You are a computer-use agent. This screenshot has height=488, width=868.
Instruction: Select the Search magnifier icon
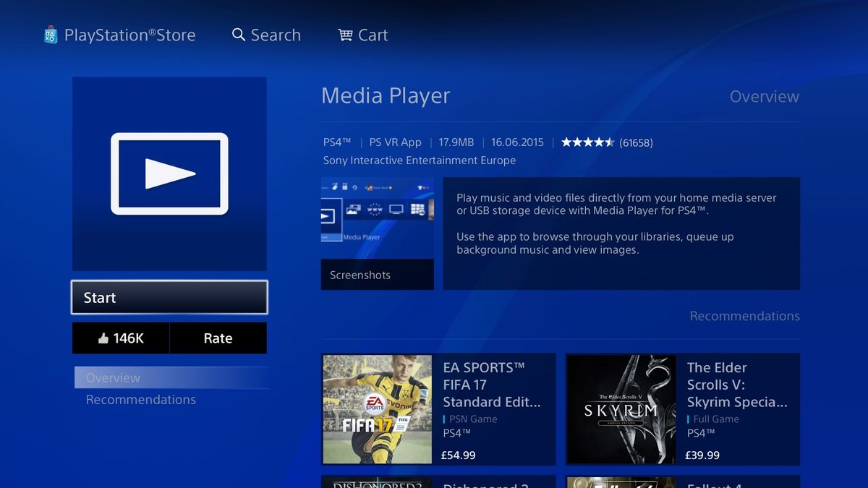point(238,34)
